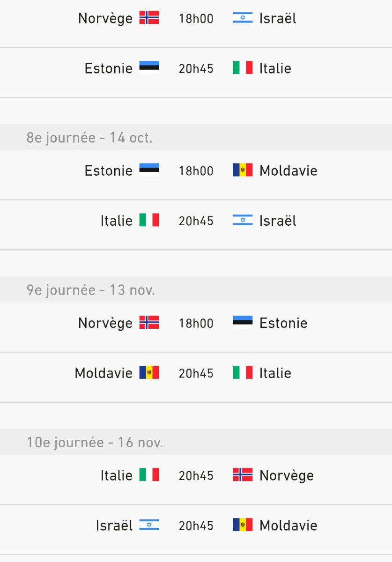The height and width of the screenshot is (562, 392).
Task: Click Estonia flag in Norvège–Estonie fixture
Action: tap(243, 322)
